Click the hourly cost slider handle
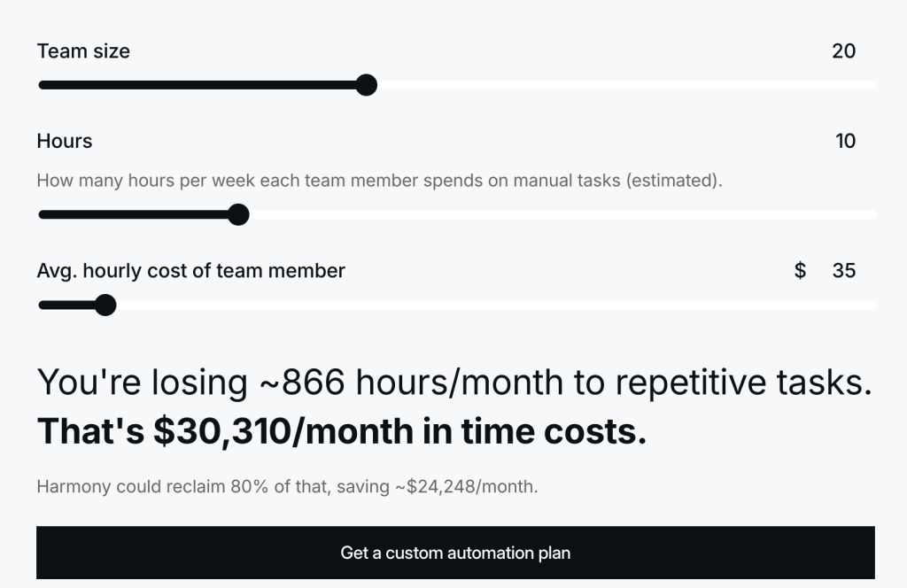The image size is (907, 588). coord(105,306)
